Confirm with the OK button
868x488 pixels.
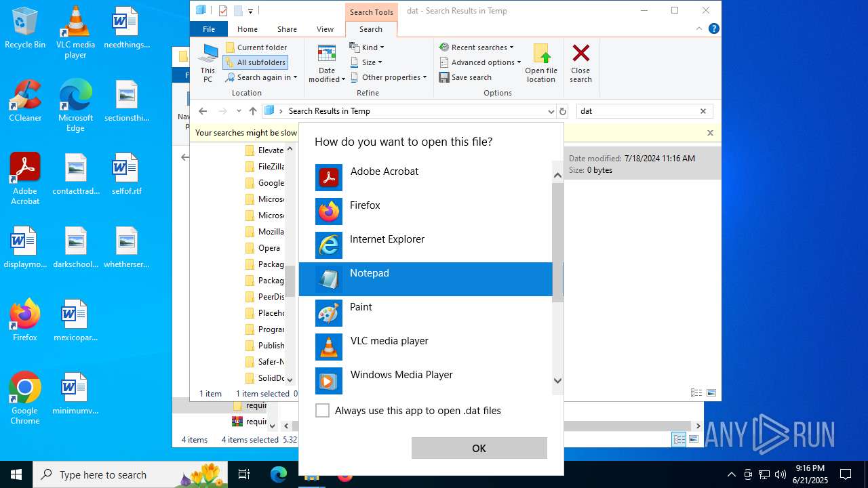(x=479, y=448)
